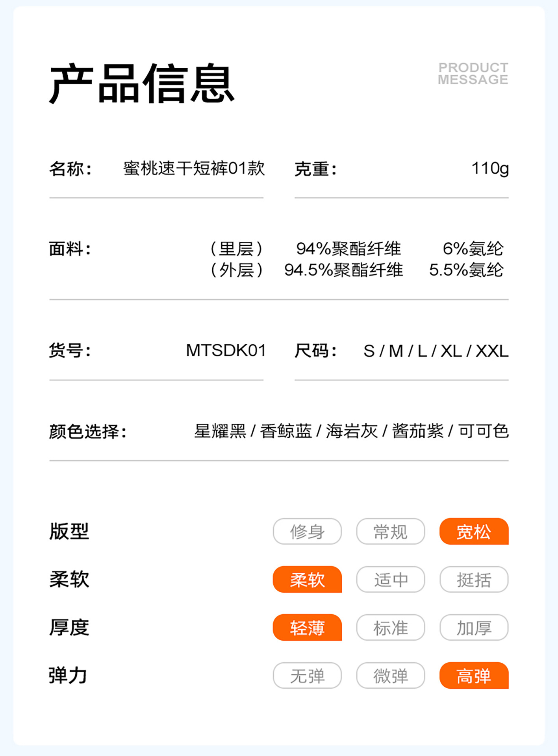The image size is (558, 756).
Task: Select the 修身 fit option
Action: pyautogui.click(x=307, y=532)
